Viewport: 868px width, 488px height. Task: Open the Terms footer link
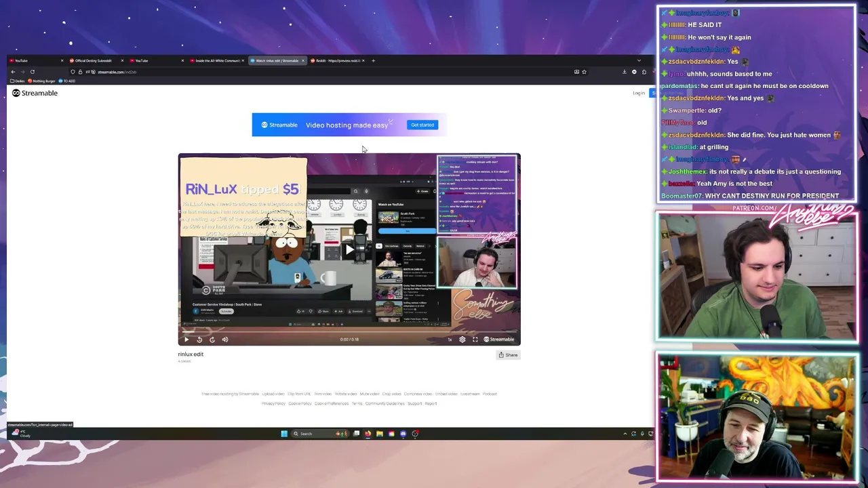(x=357, y=403)
